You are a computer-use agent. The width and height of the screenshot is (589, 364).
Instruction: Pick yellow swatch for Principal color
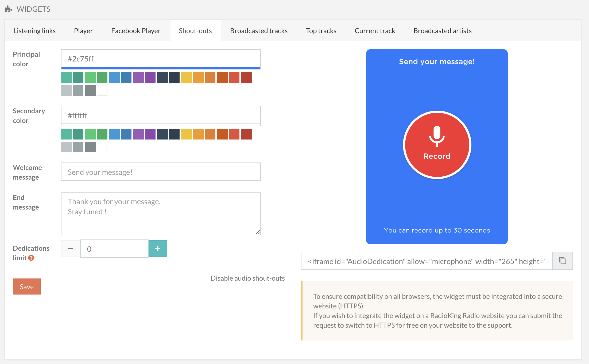pos(186,78)
